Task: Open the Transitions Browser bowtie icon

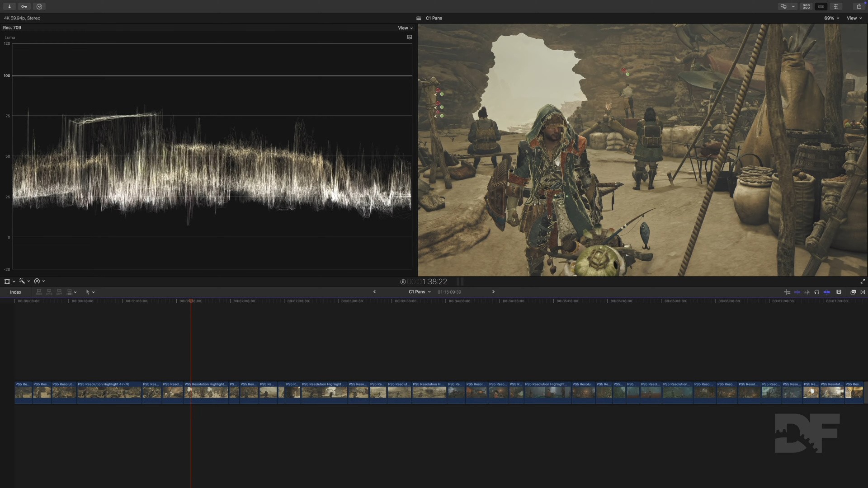Action: [863, 292]
